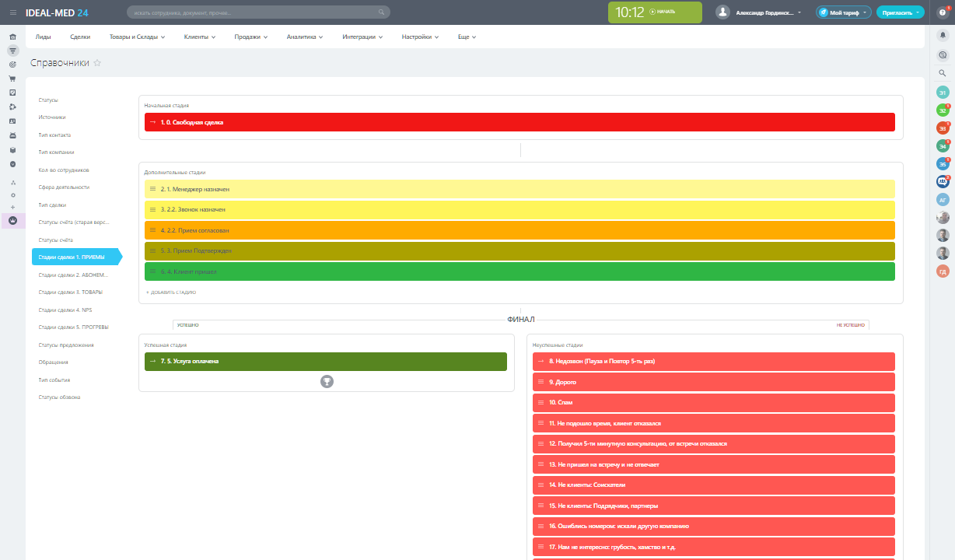
Task: Open chat Э5 in right panel
Action: point(943,164)
